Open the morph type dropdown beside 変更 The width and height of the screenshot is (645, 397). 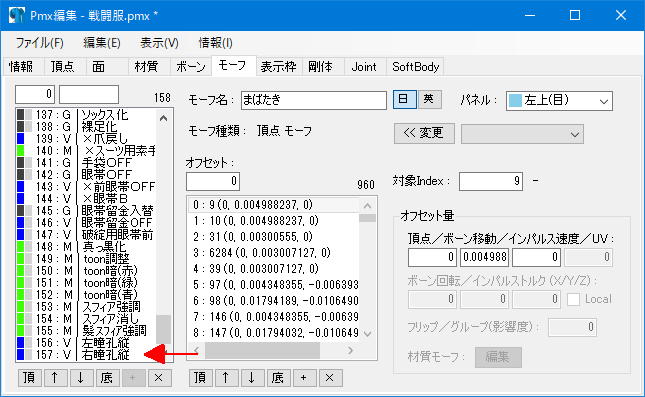522,134
